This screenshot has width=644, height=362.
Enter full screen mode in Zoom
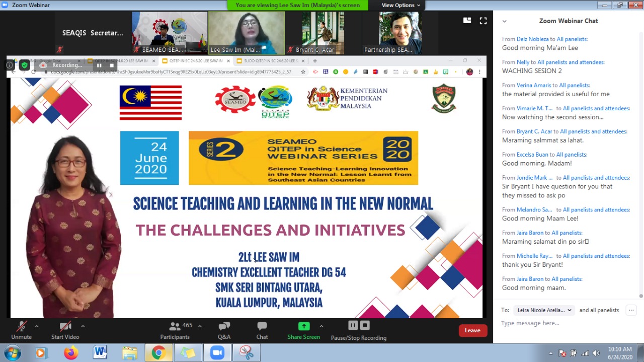coord(483,21)
